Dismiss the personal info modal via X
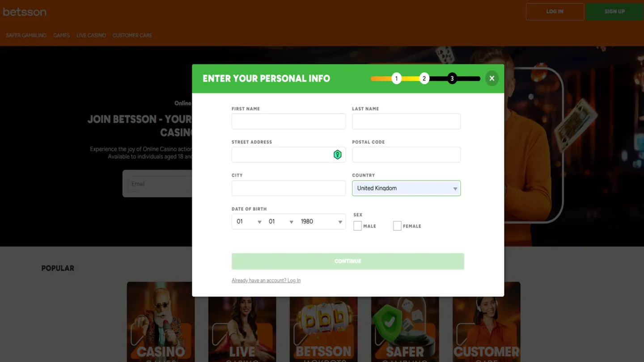Image resolution: width=644 pixels, height=362 pixels. (491, 78)
